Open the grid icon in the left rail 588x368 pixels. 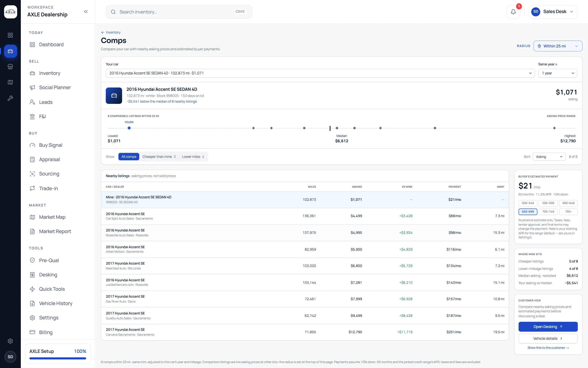tap(10, 35)
